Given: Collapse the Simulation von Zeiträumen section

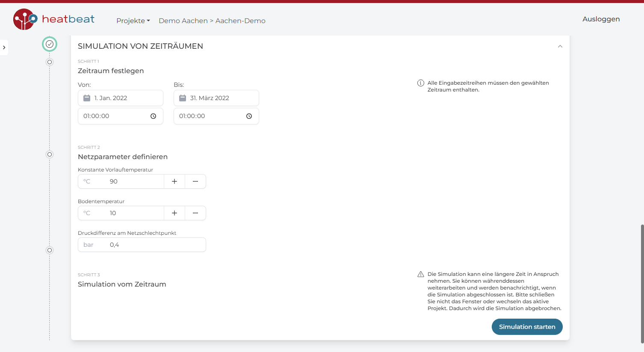Looking at the screenshot, I should pyautogui.click(x=560, y=46).
